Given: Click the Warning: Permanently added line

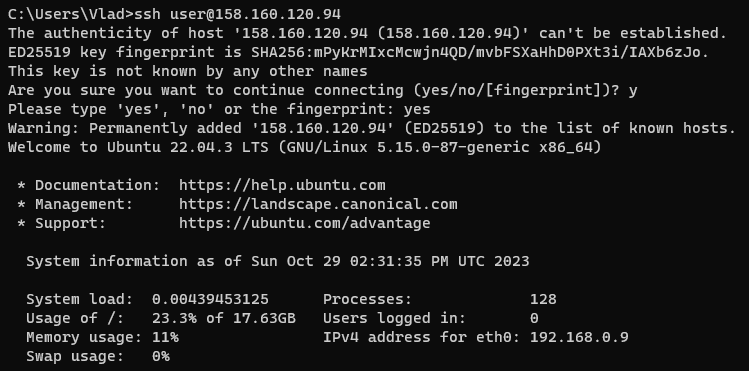Looking at the screenshot, I should point(372,128).
